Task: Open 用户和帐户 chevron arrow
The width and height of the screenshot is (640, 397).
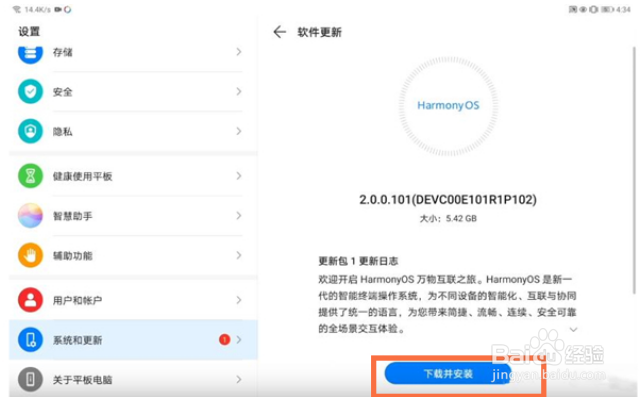Action: coord(239,300)
